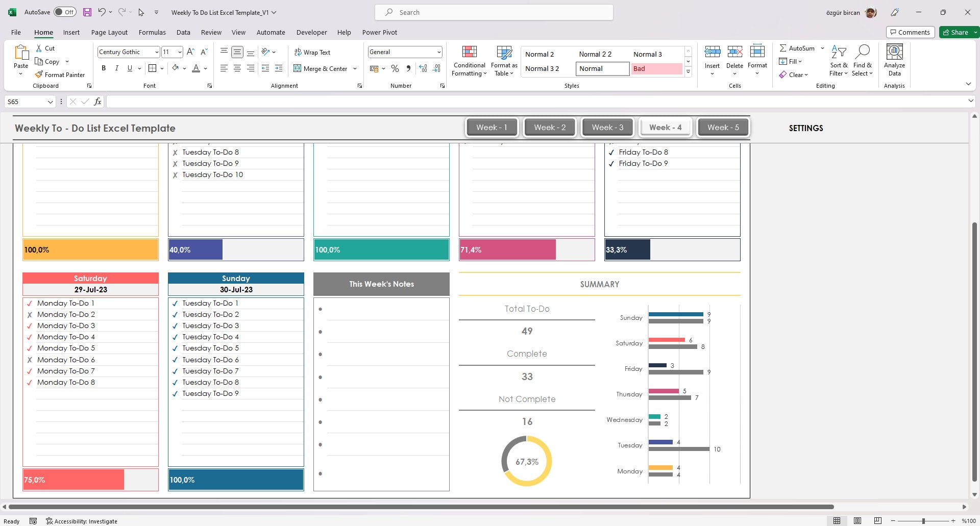
Task: Toggle underline formatting
Action: [129, 67]
